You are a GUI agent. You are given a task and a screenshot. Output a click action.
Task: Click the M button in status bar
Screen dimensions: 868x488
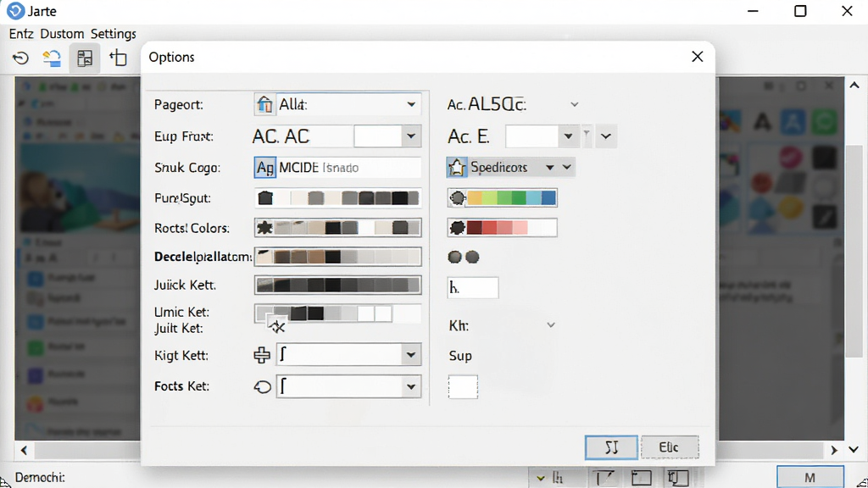point(810,478)
